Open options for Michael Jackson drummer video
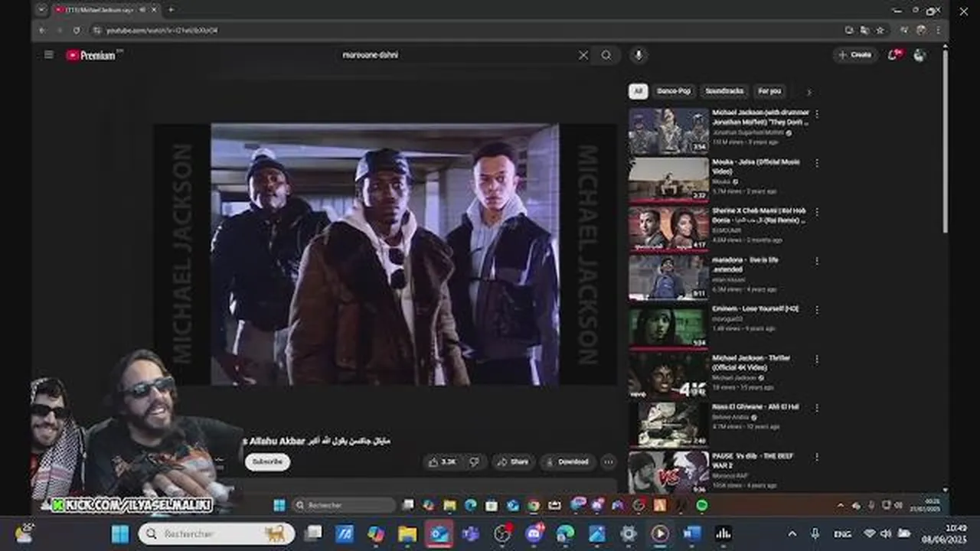Image resolution: width=980 pixels, height=551 pixels. pos(817,114)
